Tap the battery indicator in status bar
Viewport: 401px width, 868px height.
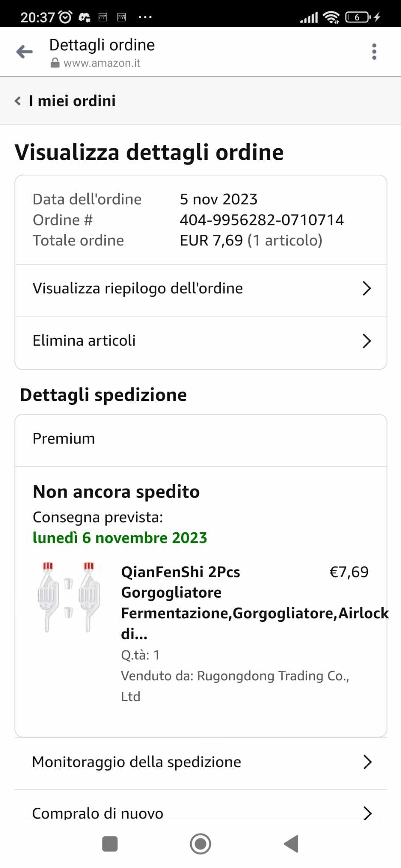click(x=358, y=17)
